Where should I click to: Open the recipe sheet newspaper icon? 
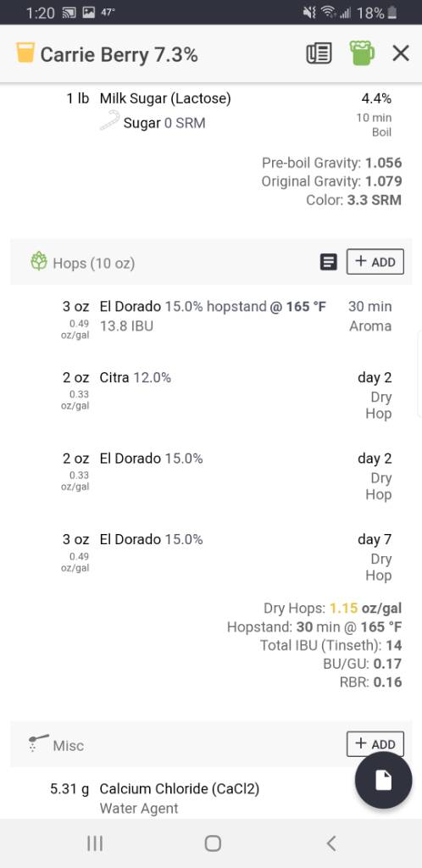pyautogui.click(x=319, y=53)
